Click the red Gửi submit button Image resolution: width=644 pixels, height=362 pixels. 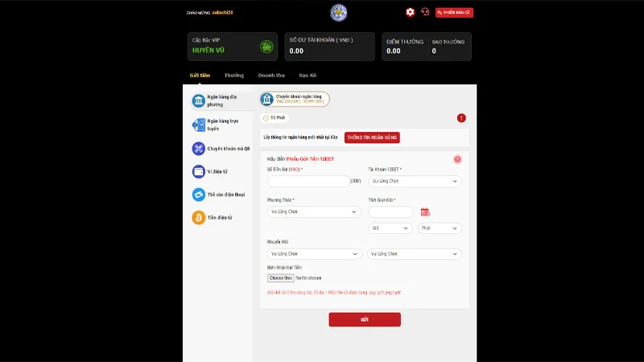(365, 319)
